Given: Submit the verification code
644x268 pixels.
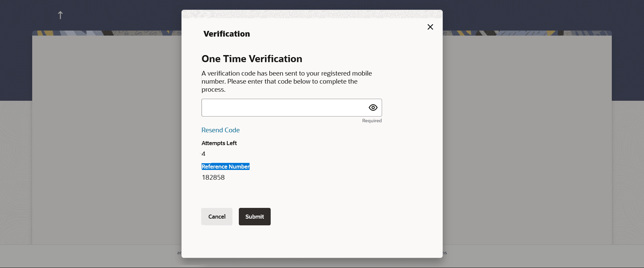Looking at the screenshot, I should point(255,217).
